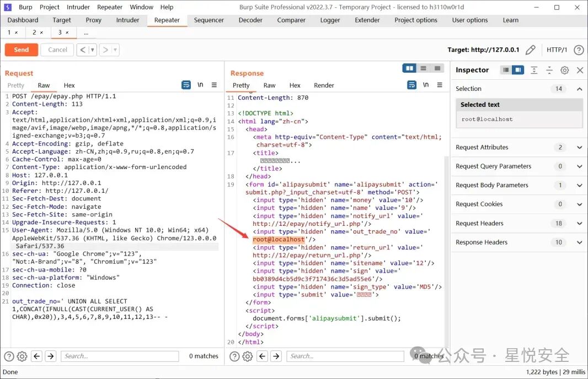The width and height of the screenshot is (588, 379).
Task: Go to previous request history arrow
Action: pos(83,50)
